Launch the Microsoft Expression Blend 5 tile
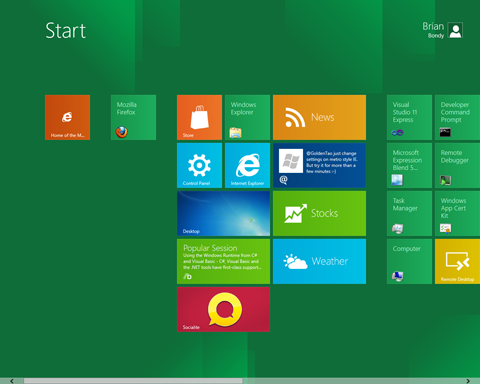The height and width of the screenshot is (384, 480). point(409,165)
